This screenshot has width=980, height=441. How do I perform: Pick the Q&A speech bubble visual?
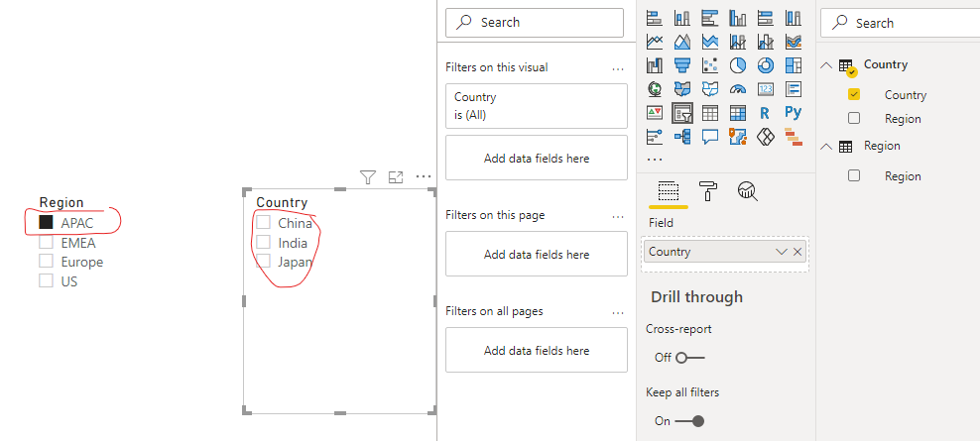pyautogui.click(x=710, y=136)
